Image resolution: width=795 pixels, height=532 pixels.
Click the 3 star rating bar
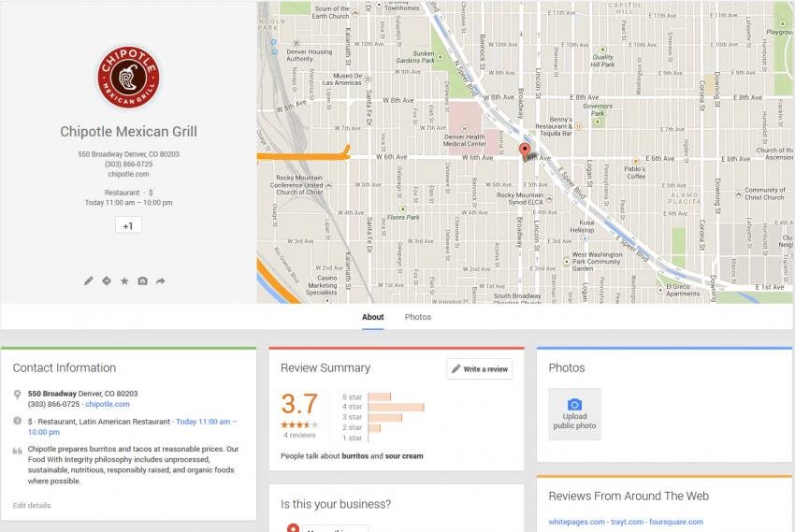pos(385,418)
